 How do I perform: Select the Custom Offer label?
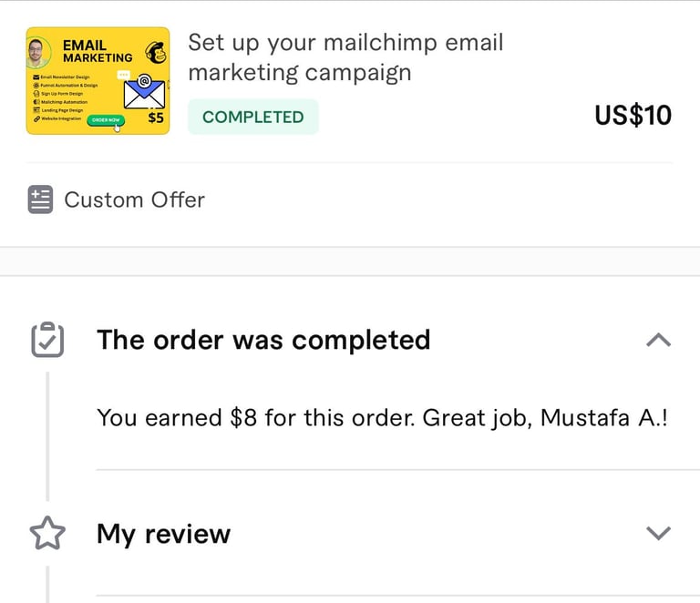[134, 199]
